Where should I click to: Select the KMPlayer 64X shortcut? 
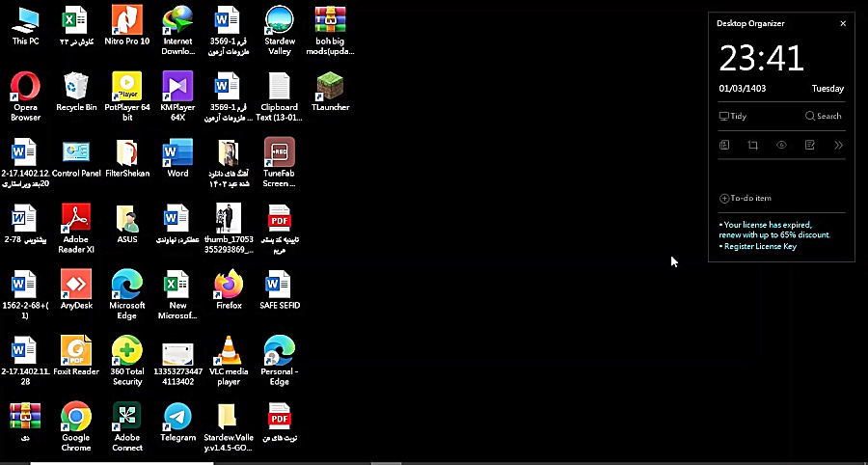pos(177,96)
